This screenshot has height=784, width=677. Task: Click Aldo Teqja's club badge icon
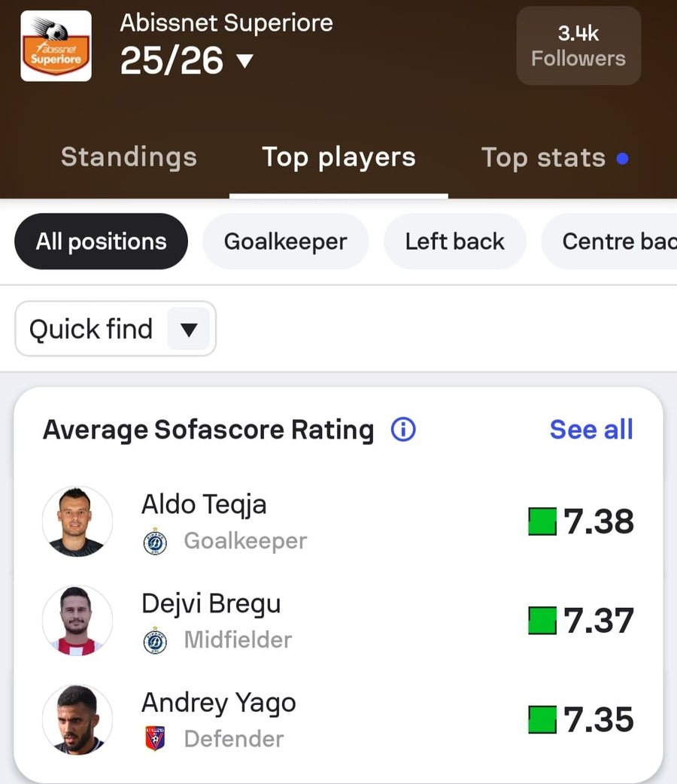155,541
